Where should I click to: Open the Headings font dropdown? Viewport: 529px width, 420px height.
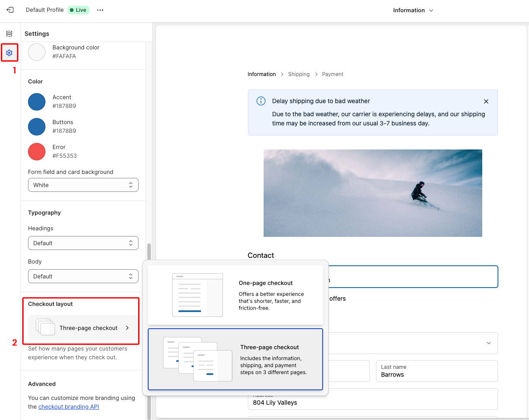tap(83, 243)
